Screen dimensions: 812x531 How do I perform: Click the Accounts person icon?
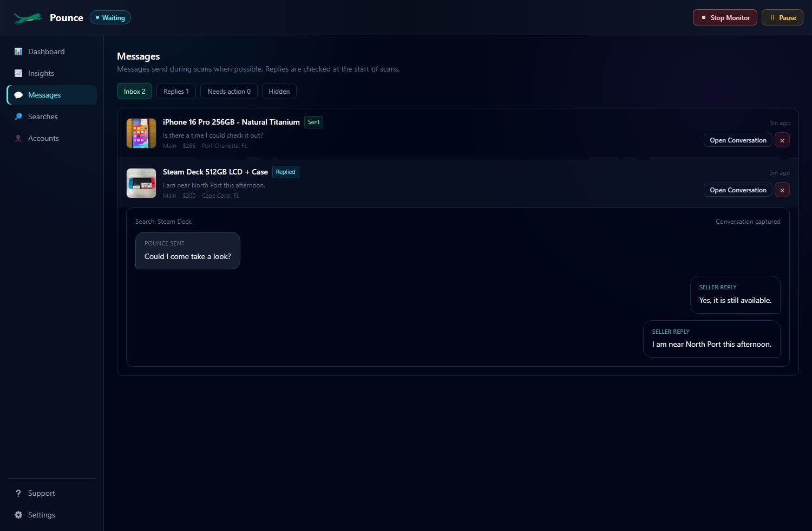[18, 138]
